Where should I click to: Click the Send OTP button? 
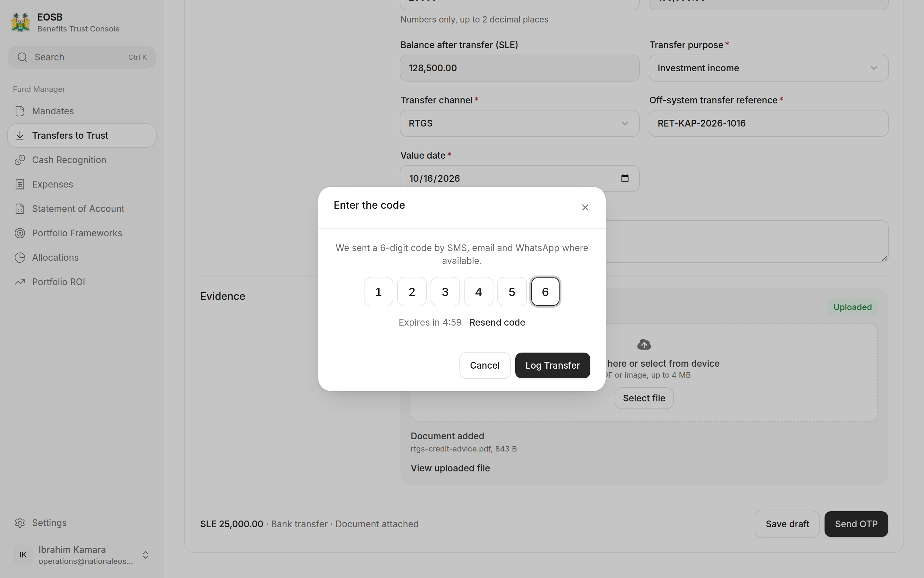tap(856, 524)
